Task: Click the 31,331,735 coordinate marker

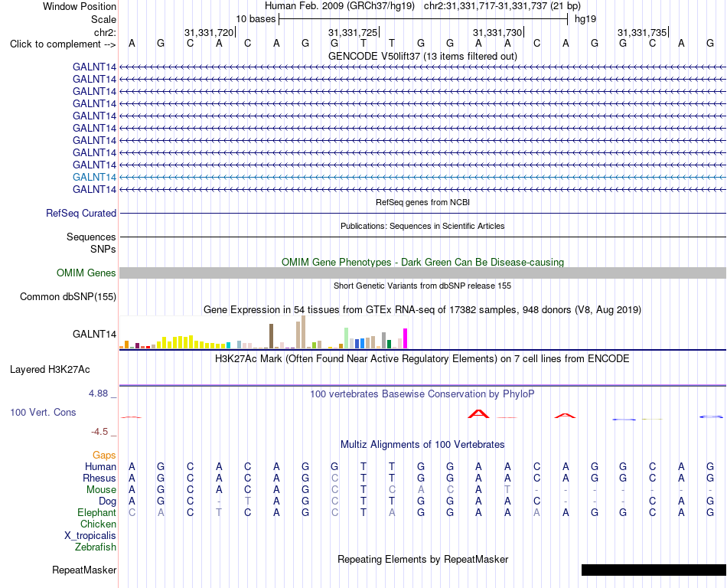Action: pos(642,32)
